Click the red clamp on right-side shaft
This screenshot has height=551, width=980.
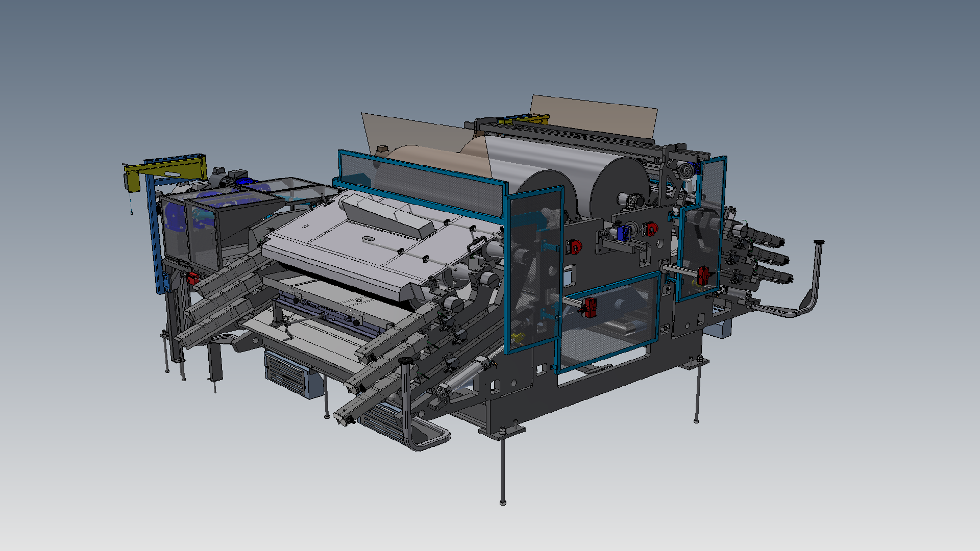tap(703, 275)
